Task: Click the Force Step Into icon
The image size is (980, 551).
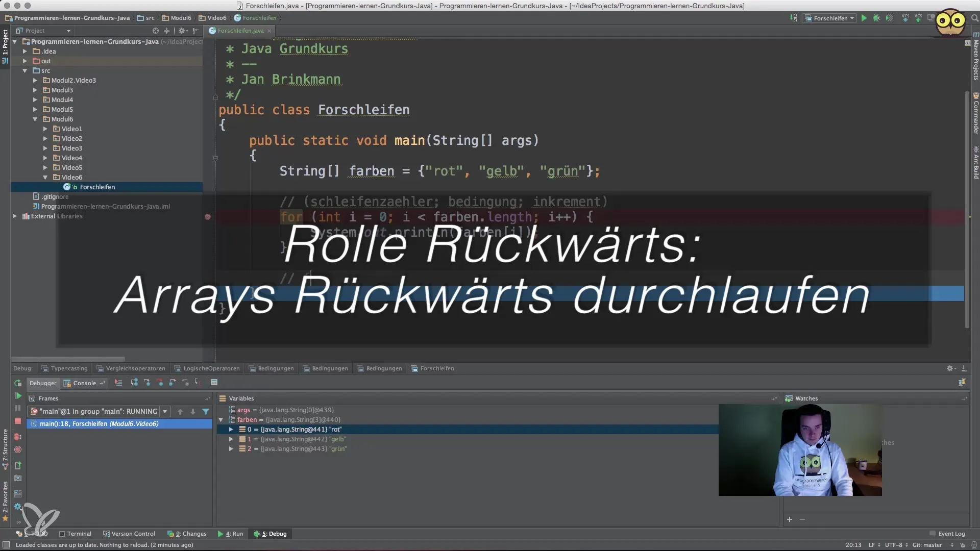Action: (160, 383)
